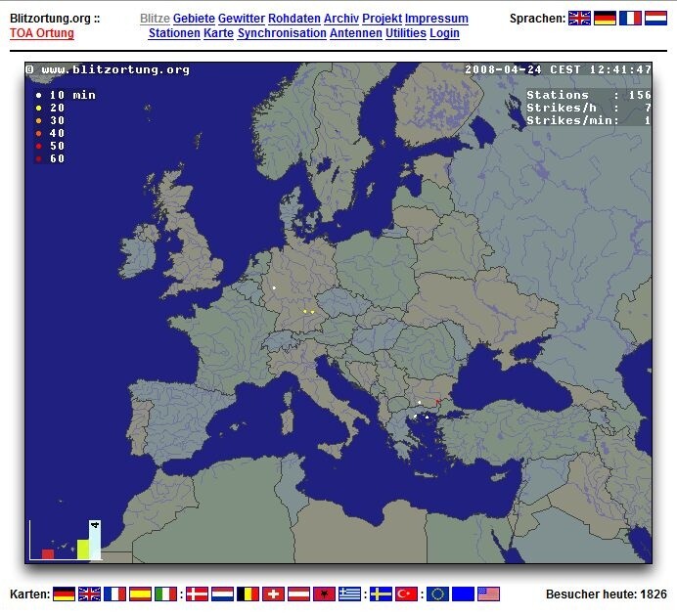Switch language with the English flag at top
Viewport: 677px width, 616px height.
coord(579,19)
